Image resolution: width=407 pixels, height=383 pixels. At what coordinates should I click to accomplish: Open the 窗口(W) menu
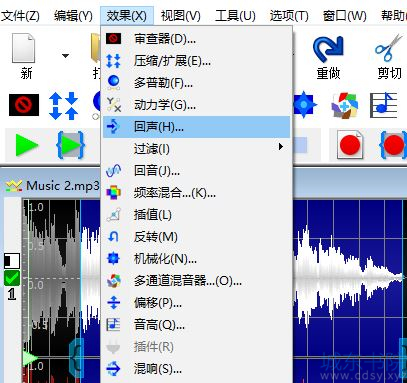(344, 16)
